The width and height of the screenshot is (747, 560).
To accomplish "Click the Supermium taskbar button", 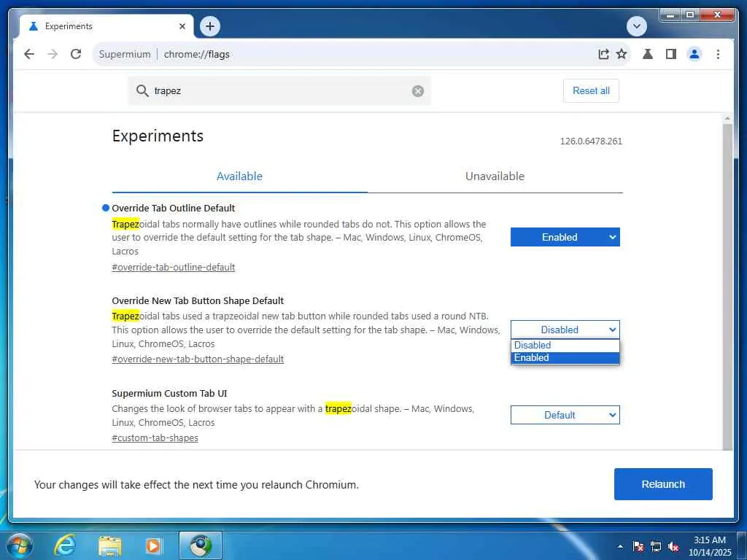I will click(201, 545).
